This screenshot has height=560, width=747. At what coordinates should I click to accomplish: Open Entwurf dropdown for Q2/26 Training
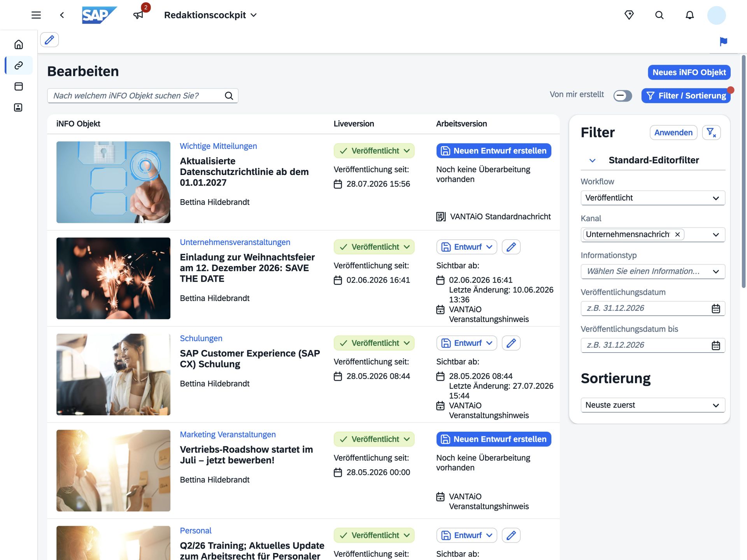[x=467, y=535]
